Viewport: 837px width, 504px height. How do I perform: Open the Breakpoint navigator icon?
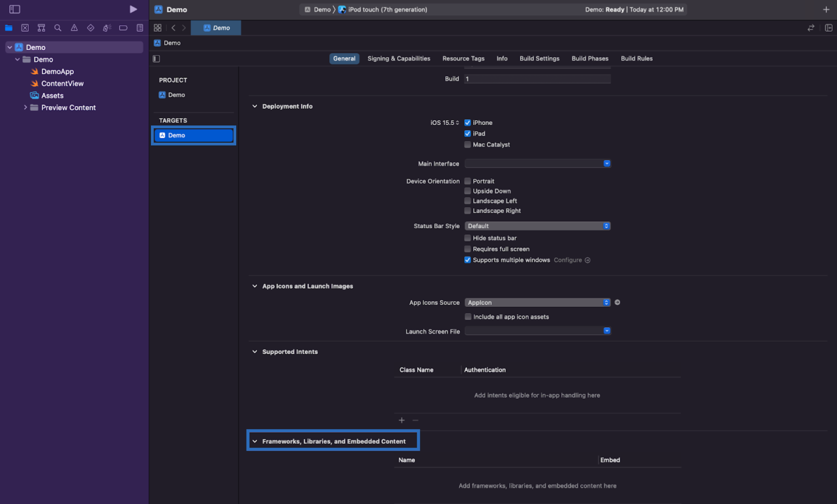pyautogui.click(x=123, y=28)
